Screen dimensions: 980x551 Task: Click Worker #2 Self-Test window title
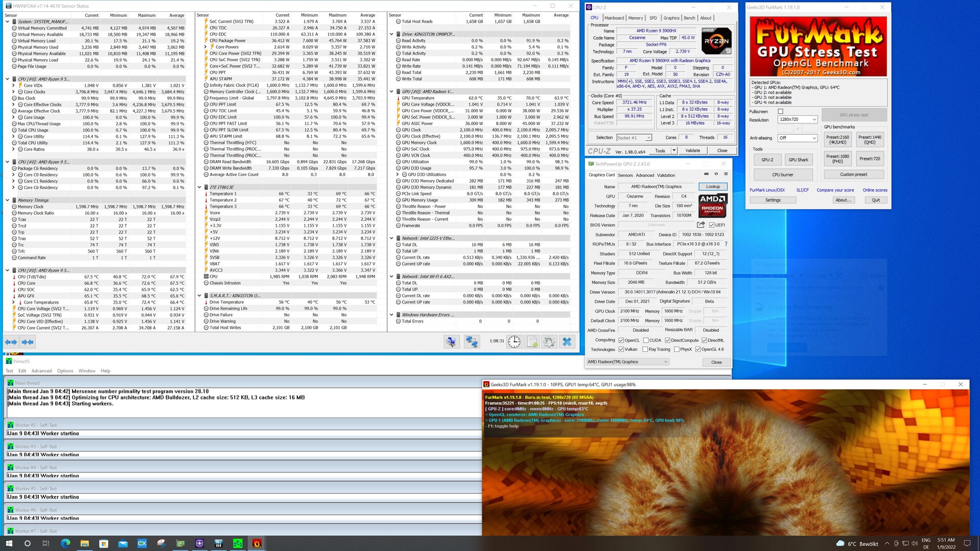pos(36,425)
